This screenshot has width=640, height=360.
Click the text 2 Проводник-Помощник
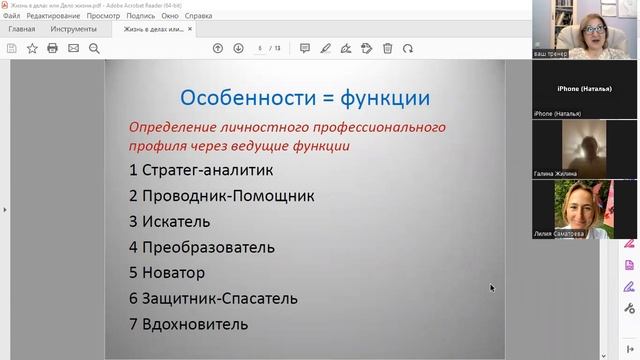click(222, 196)
